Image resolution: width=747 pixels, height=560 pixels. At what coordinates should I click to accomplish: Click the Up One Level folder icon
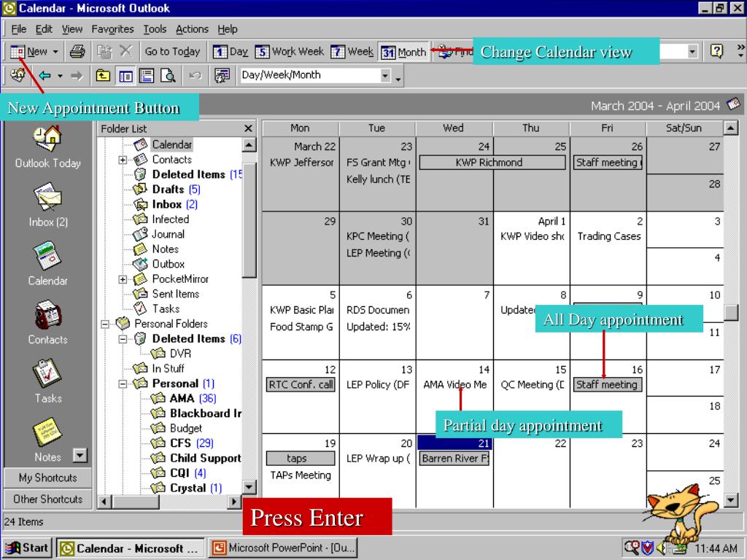(103, 75)
